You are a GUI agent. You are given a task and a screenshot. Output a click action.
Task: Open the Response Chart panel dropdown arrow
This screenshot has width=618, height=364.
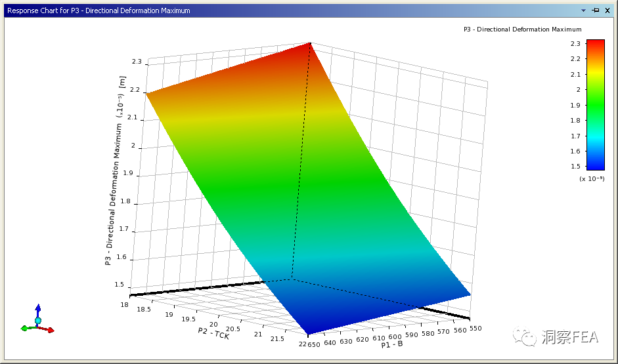pyautogui.click(x=583, y=10)
